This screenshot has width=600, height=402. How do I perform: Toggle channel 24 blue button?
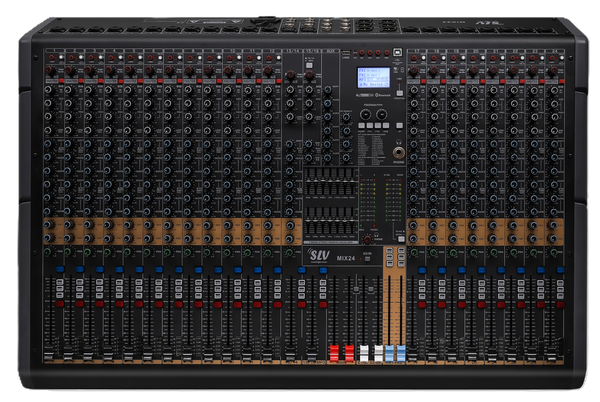tap(560, 270)
